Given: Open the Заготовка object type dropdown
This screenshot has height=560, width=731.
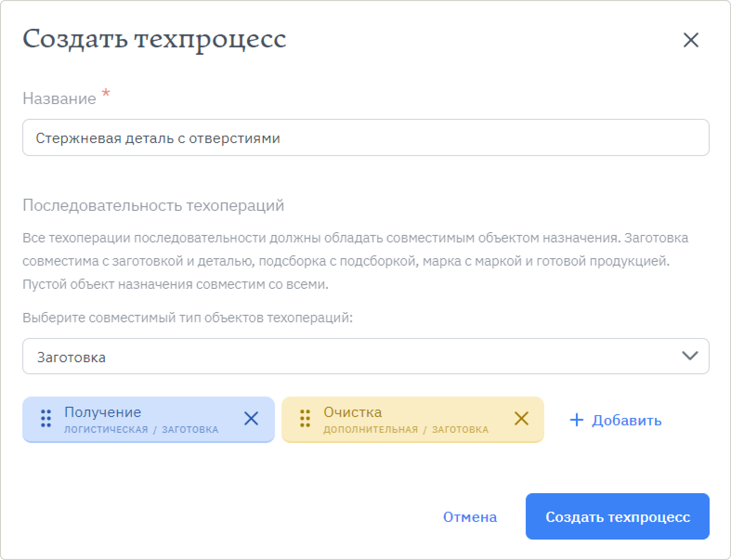Looking at the screenshot, I should click(365, 356).
